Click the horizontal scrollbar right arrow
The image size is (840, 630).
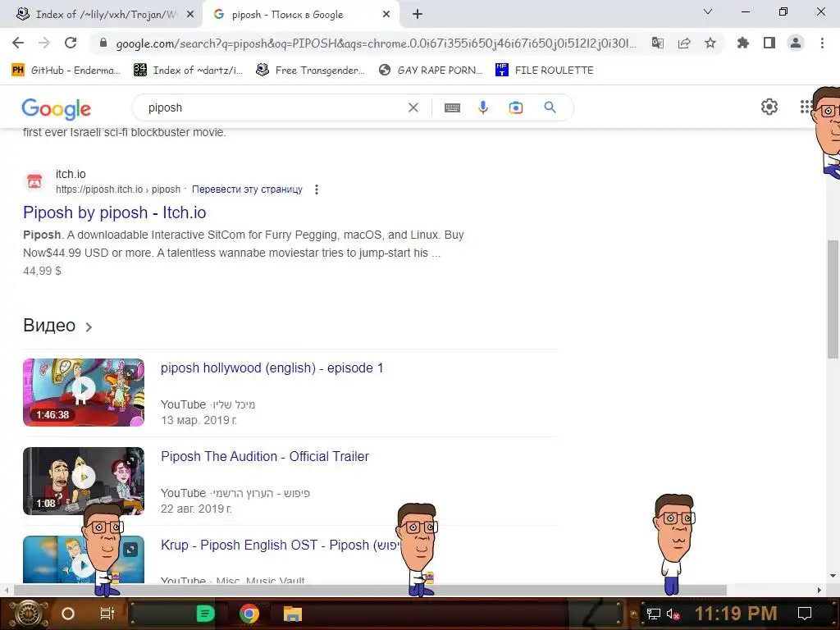819,591
